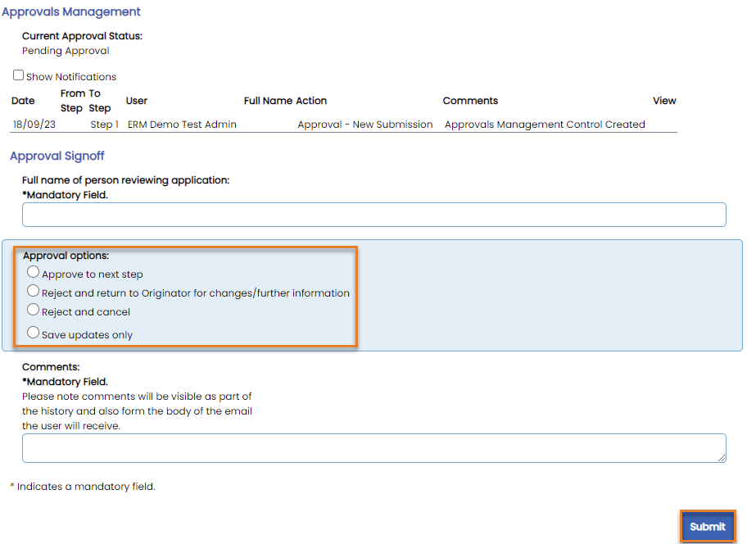Focus the Comments text area

(x=373, y=448)
